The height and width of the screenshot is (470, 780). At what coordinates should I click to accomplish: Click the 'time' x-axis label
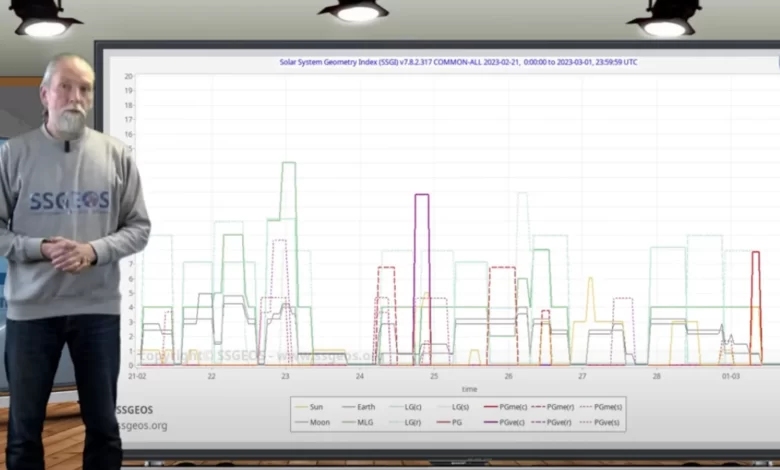pyautogui.click(x=469, y=389)
